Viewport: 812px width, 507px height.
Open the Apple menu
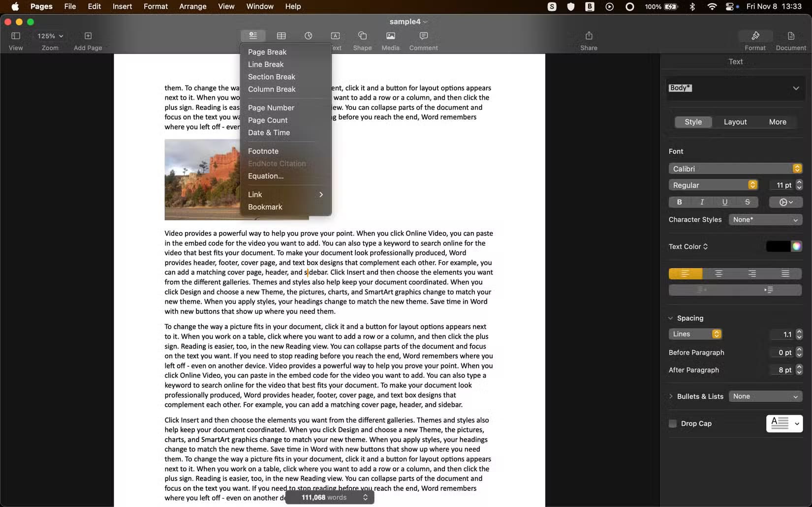(x=15, y=6)
